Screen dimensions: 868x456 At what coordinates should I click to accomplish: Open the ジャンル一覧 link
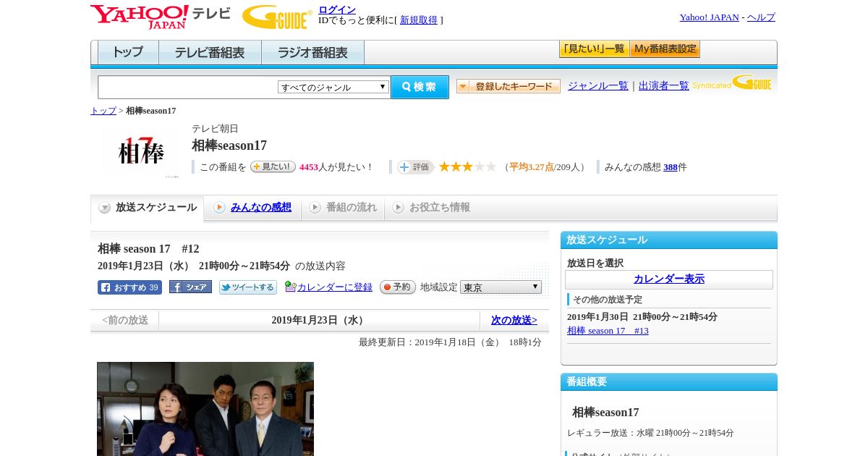click(597, 86)
